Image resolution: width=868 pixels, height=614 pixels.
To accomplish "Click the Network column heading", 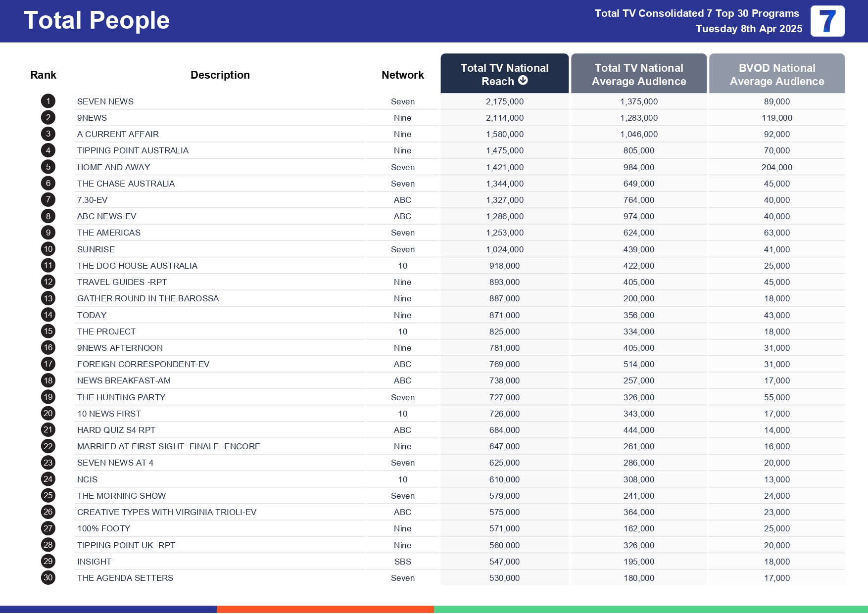I will tap(402, 75).
